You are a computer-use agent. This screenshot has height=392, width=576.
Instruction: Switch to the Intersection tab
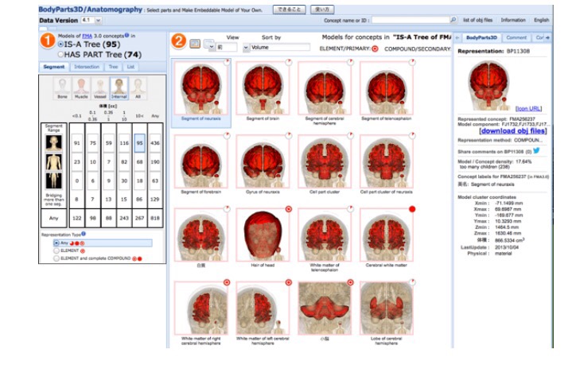click(x=87, y=67)
